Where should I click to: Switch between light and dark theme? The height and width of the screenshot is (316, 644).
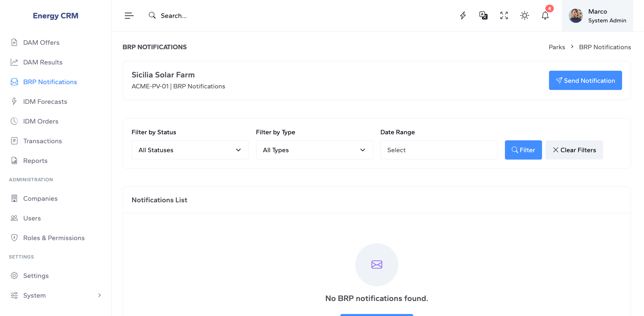(525, 15)
